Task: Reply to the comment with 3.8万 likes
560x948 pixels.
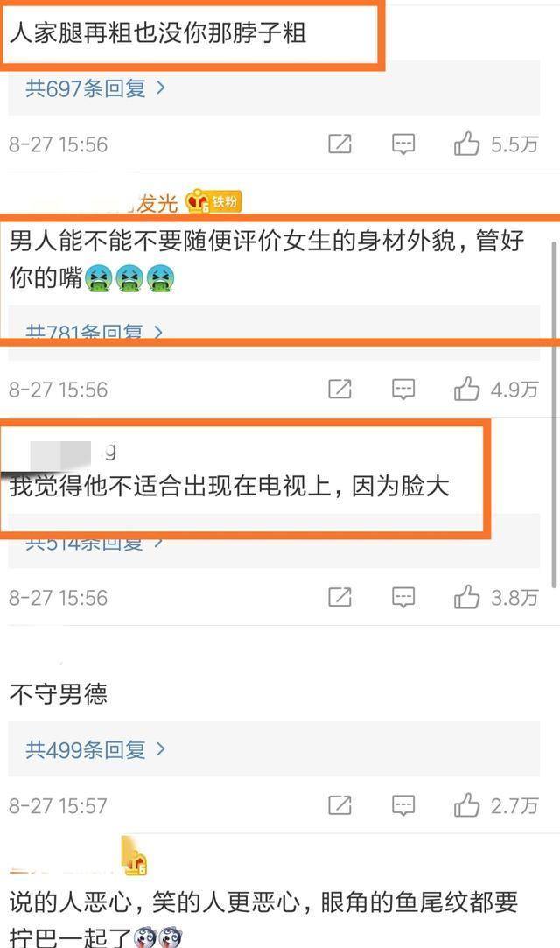Action: pyautogui.click(x=402, y=597)
